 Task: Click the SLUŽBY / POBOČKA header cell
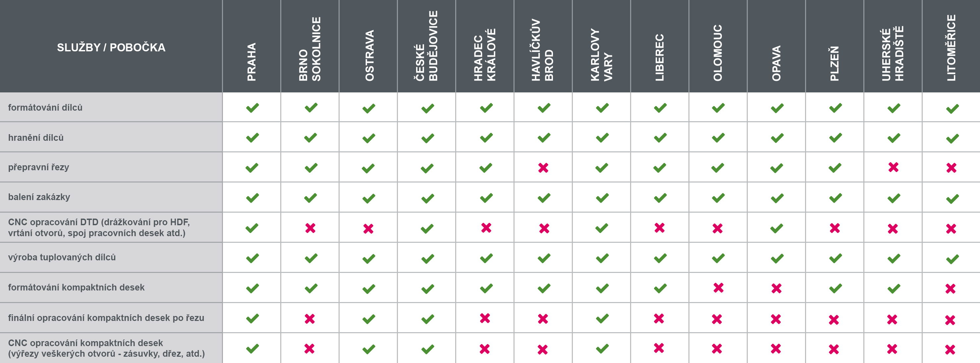pos(111,47)
